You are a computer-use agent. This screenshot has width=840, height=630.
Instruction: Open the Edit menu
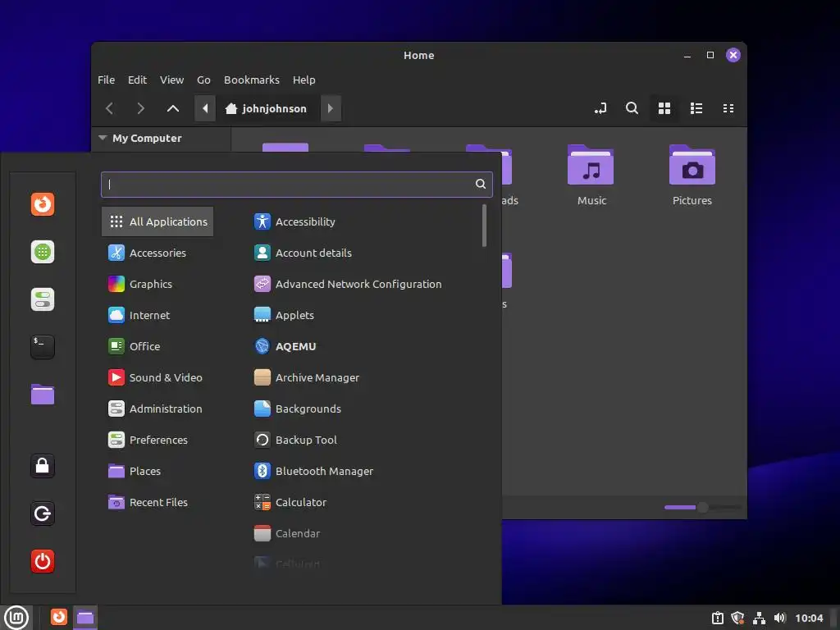point(137,80)
